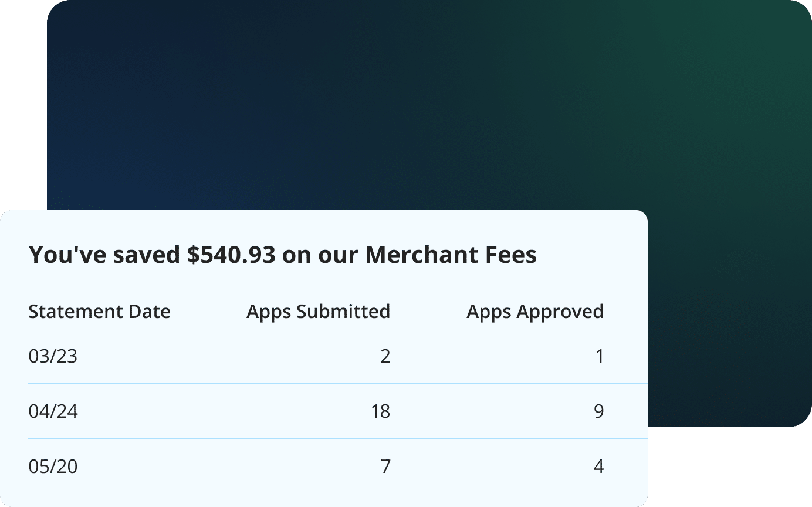Viewport: 812px width, 507px height.
Task: Sort by the Apps Submitted column header
Action: (318, 311)
